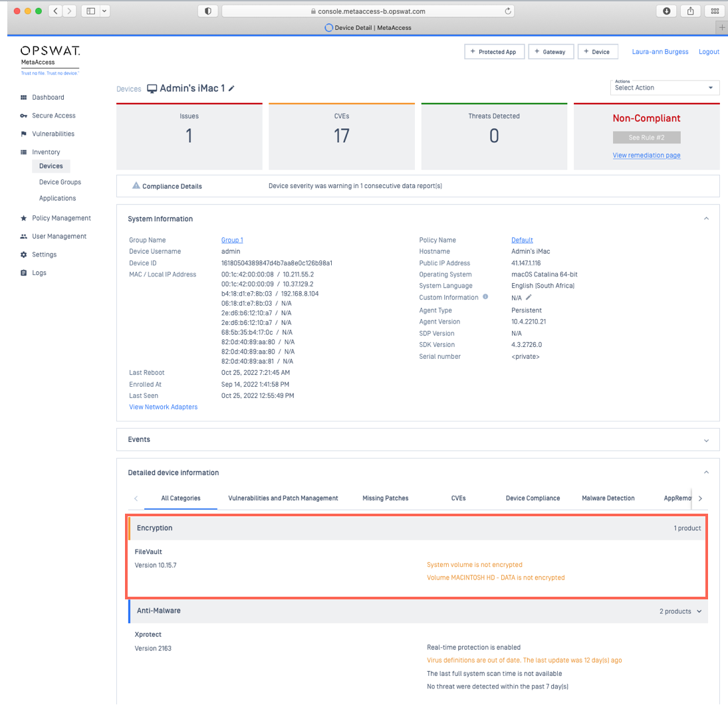Click the Safari address bar
This screenshot has height=717, width=728.
click(x=368, y=11)
